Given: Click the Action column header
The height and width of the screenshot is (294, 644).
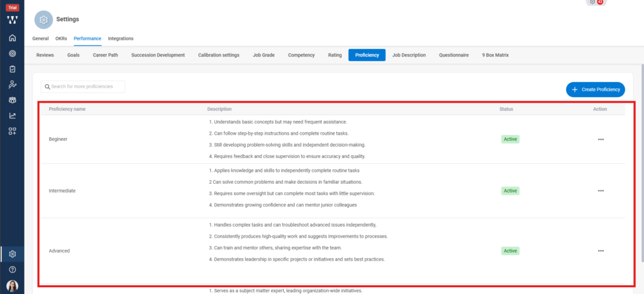Looking at the screenshot, I should click(x=599, y=109).
